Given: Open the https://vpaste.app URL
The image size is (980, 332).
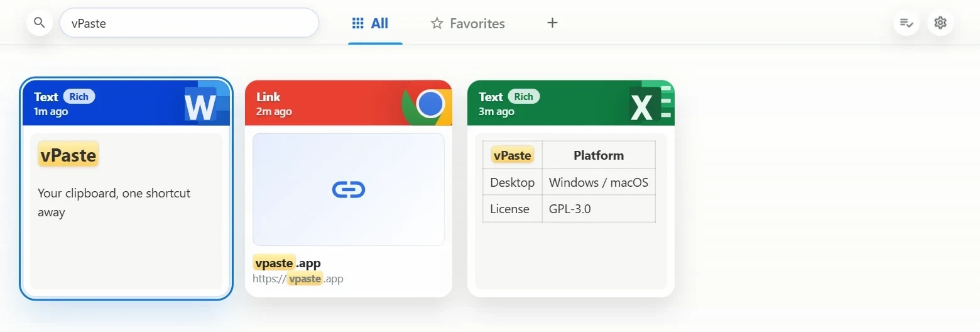Looking at the screenshot, I should tap(298, 279).
